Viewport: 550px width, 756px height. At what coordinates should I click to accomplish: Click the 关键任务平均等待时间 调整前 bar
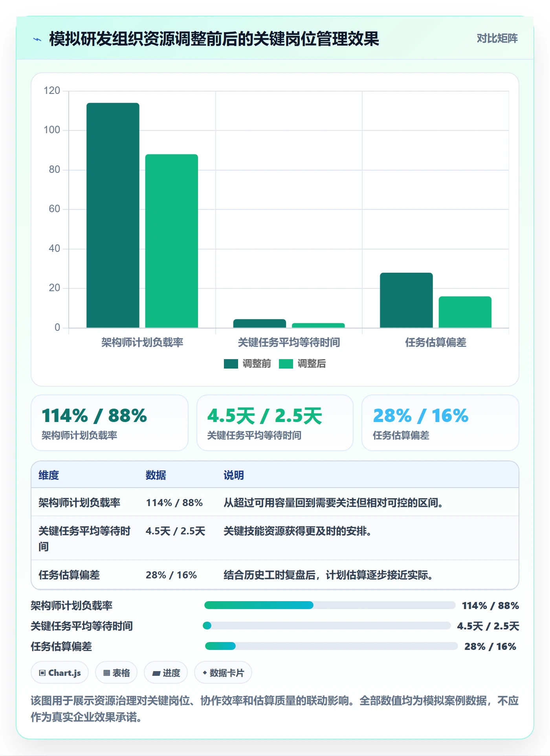click(x=260, y=323)
